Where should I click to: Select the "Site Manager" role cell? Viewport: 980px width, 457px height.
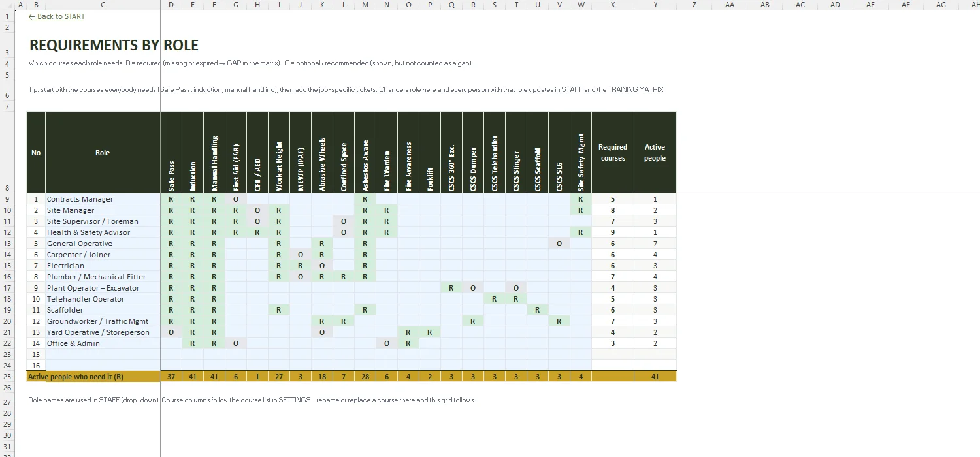tap(103, 210)
